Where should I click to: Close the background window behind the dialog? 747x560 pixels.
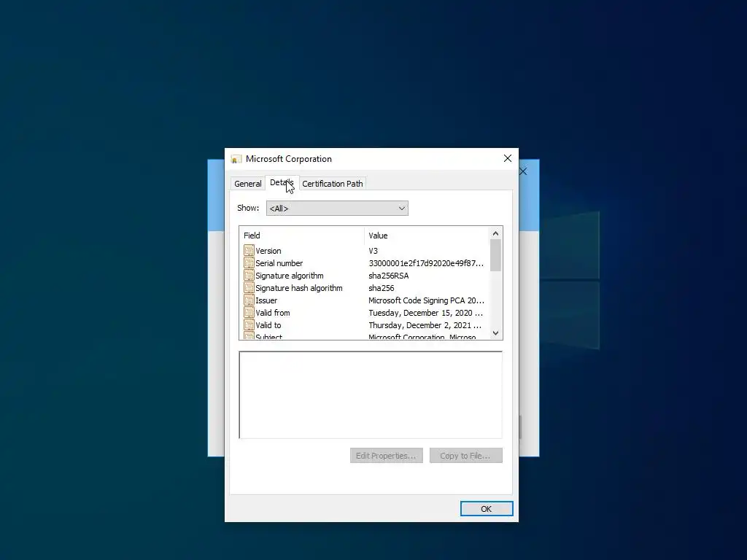tap(524, 171)
